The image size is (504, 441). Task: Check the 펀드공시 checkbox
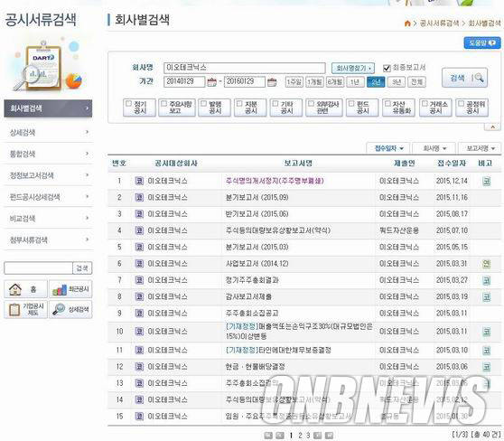tap(351, 104)
